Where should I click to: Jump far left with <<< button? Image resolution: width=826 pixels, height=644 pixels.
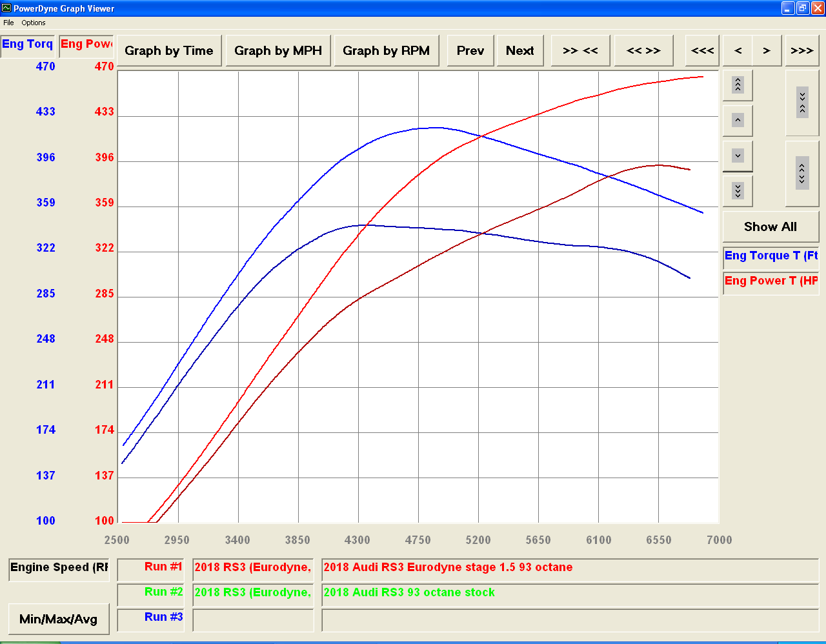point(703,50)
